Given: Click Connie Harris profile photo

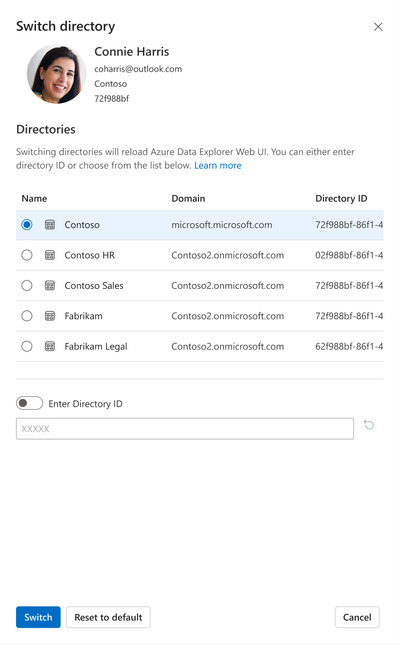Looking at the screenshot, I should pyautogui.click(x=56, y=74).
